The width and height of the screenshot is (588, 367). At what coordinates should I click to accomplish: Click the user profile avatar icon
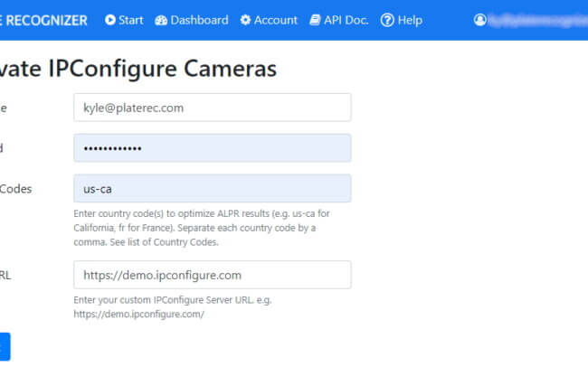coord(479,20)
